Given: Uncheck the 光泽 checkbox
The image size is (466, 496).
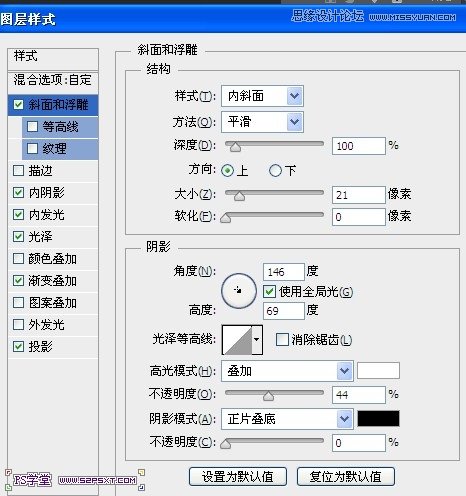Looking at the screenshot, I should [x=18, y=237].
